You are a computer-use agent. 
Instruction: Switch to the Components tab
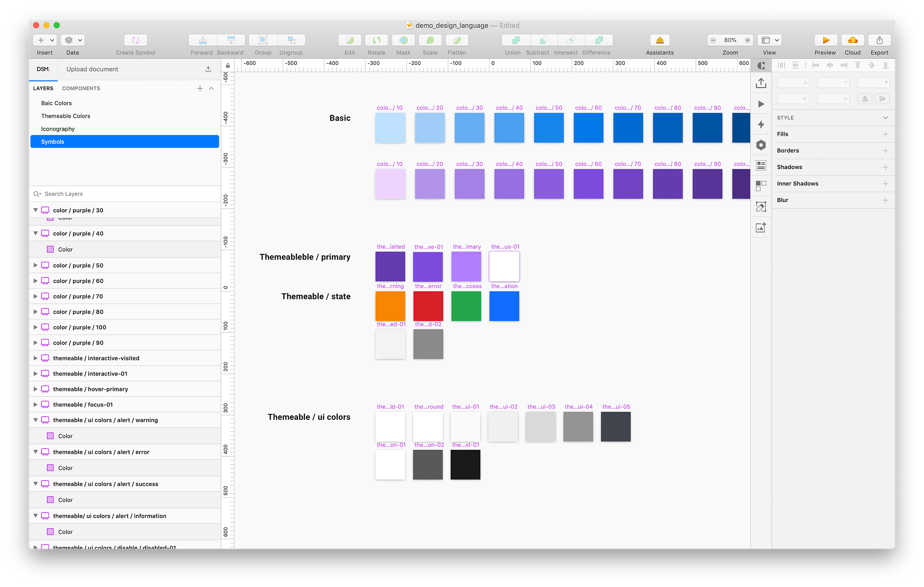pos(81,88)
